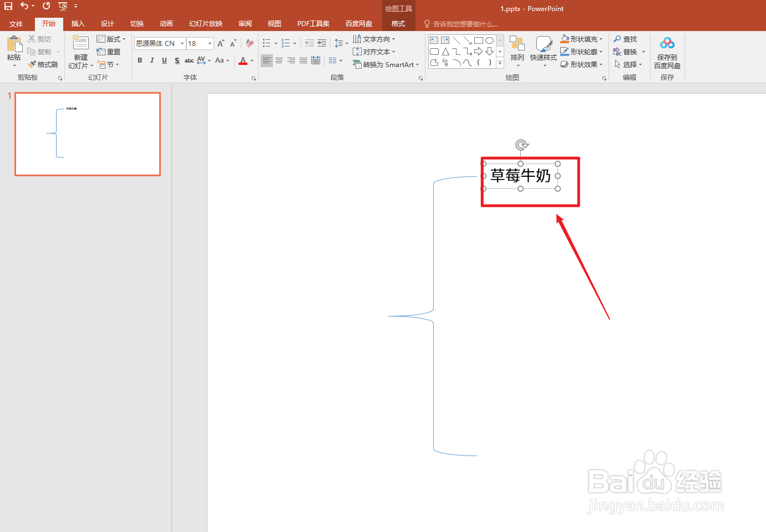Toggle Strikethrough formatting
This screenshot has height=532, width=766.
click(189, 60)
